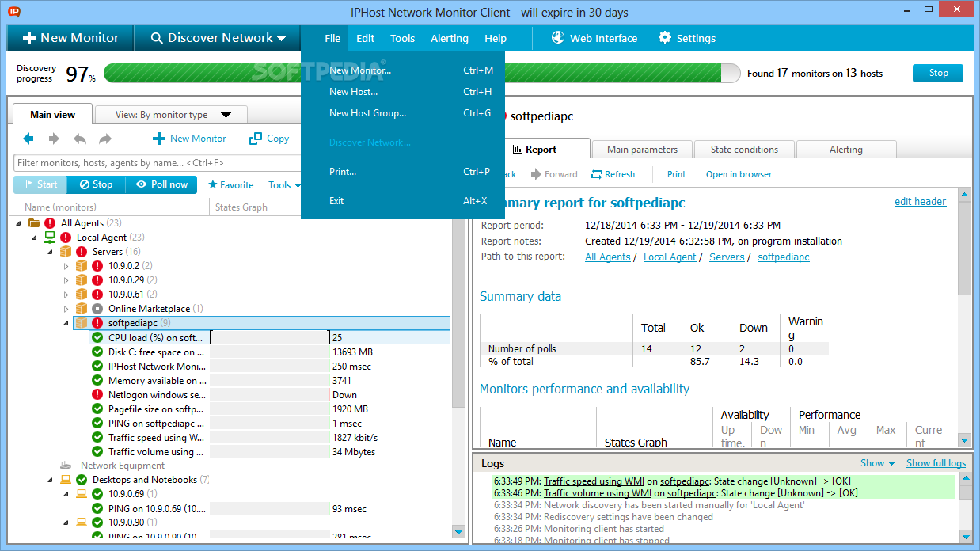980x551 pixels.
Task: Collapse the Servers group node
Action: [51, 252]
